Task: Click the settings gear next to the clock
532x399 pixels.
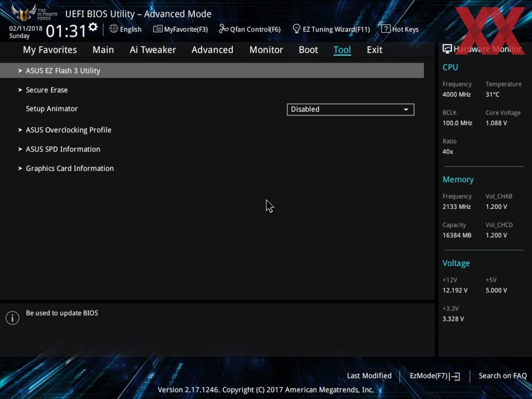Action: (x=93, y=27)
